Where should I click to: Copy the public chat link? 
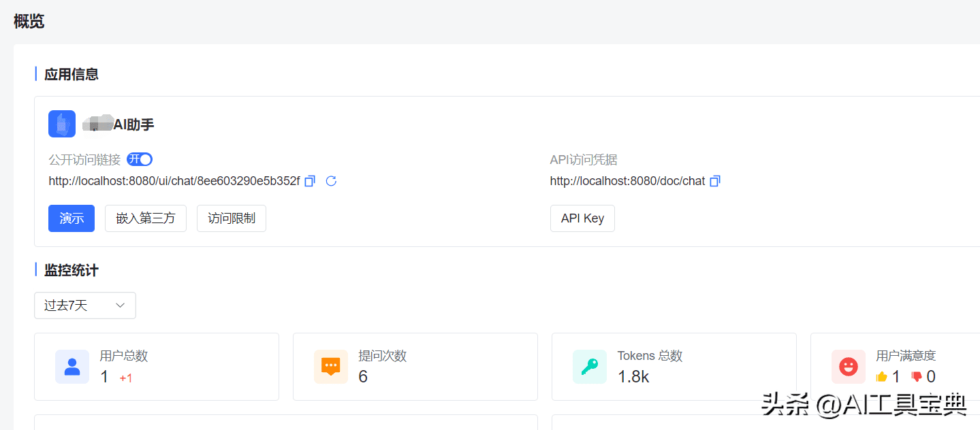tap(310, 181)
